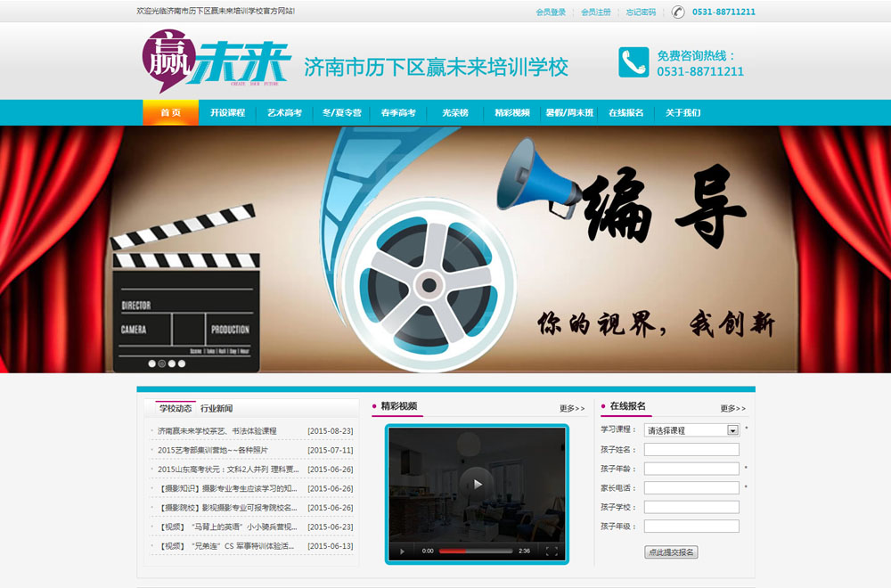Go to 关于我们 in navigation bar

683,113
